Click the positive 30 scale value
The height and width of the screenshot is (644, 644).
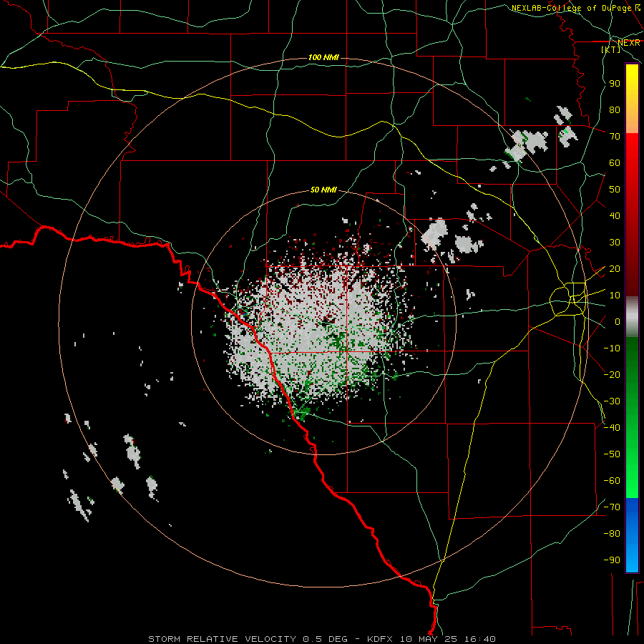click(615, 243)
